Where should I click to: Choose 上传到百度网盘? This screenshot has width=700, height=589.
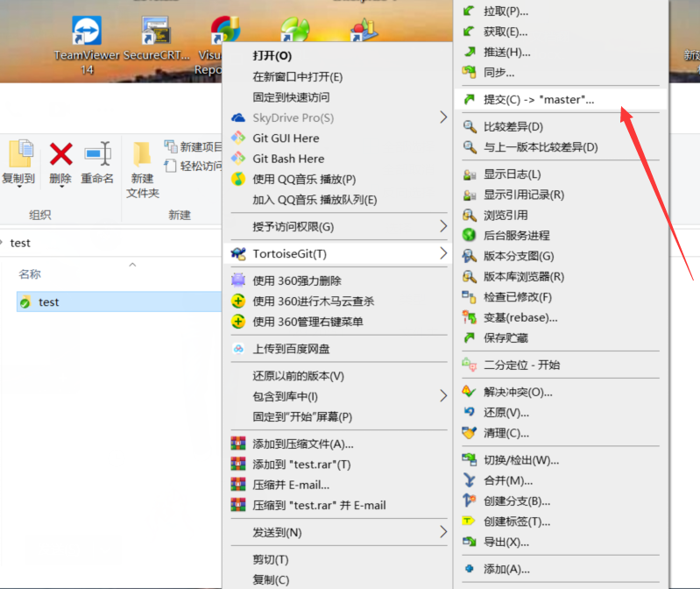[291, 349]
